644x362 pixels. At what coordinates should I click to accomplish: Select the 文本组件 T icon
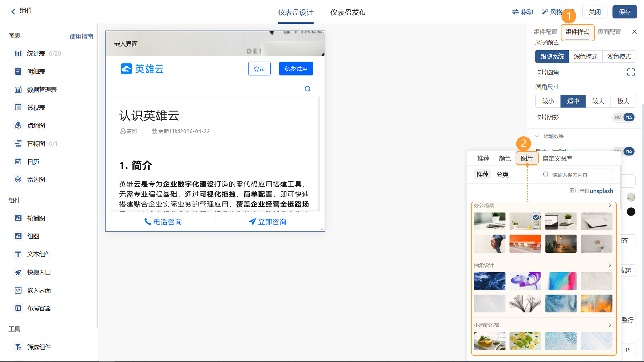pos(18,254)
